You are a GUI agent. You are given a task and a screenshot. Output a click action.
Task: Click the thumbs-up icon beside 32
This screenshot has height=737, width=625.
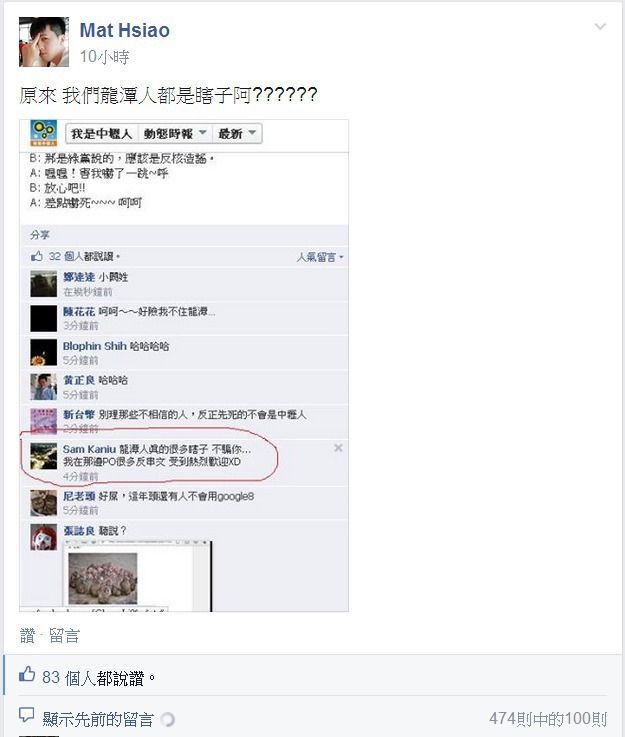37,256
